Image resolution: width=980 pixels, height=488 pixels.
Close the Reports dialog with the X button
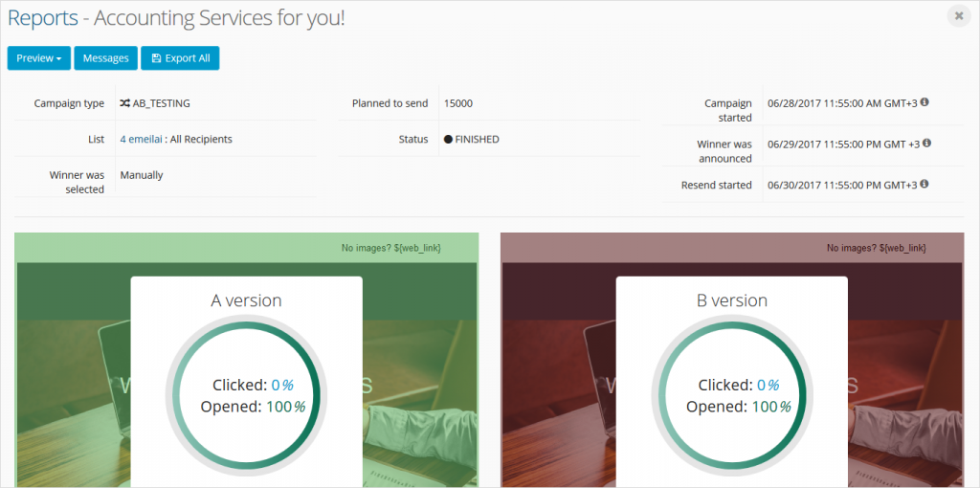pos(959,16)
